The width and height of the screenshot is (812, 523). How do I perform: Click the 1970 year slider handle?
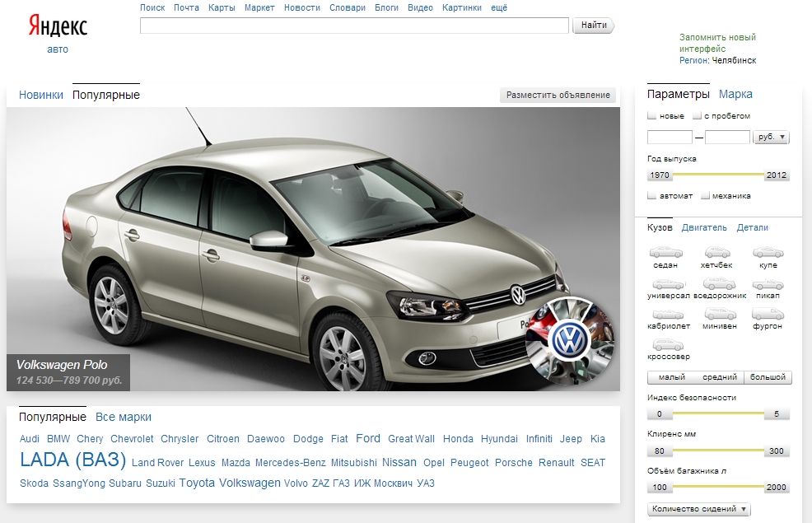click(x=660, y=175)
